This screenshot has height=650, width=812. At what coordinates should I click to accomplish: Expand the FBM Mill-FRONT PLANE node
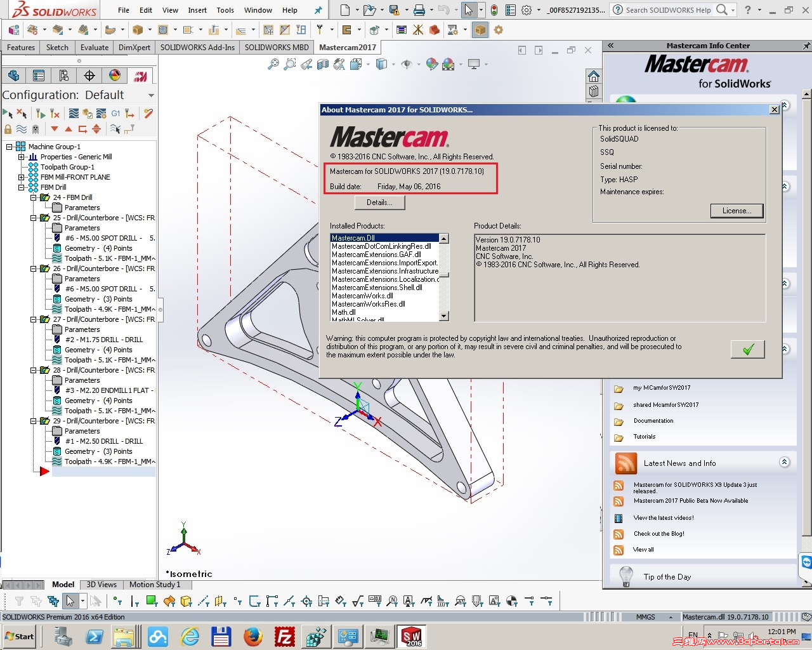tap(21, 177)
